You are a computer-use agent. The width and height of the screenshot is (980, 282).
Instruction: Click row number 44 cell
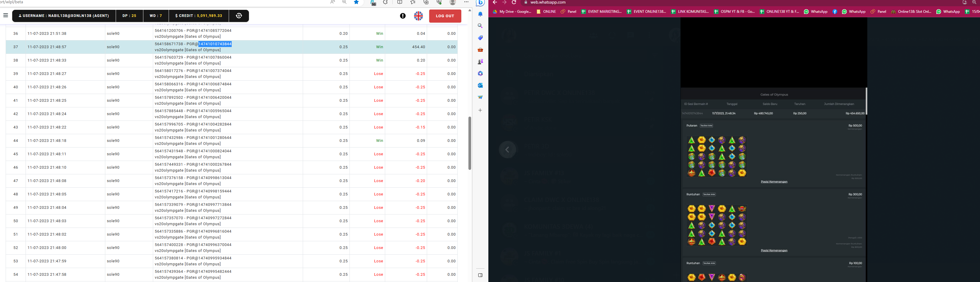[x=15, y=141]
